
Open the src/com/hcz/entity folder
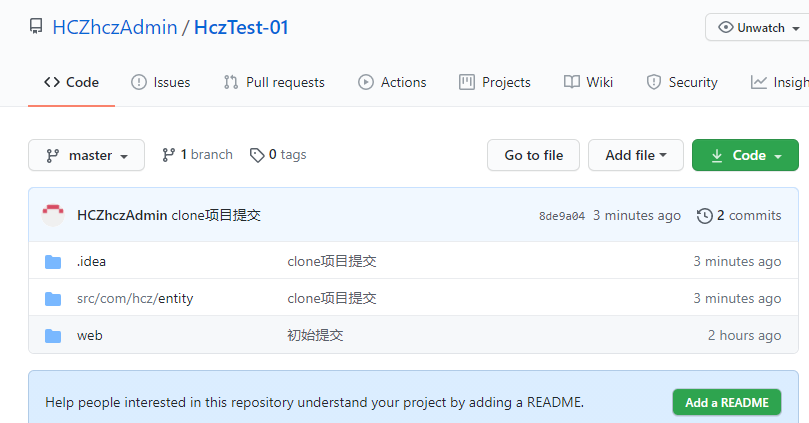pyautogui.click(x=135, y=298)
